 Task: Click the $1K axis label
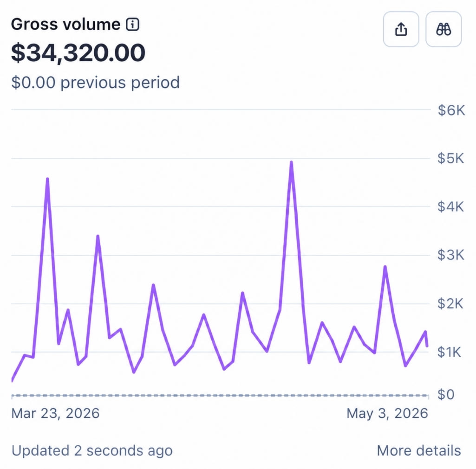(449, 352)
